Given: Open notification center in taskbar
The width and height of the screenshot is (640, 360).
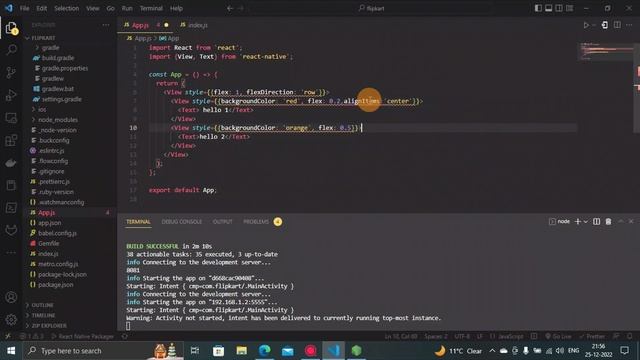Looking at the screenshot, I should point(624,351).
